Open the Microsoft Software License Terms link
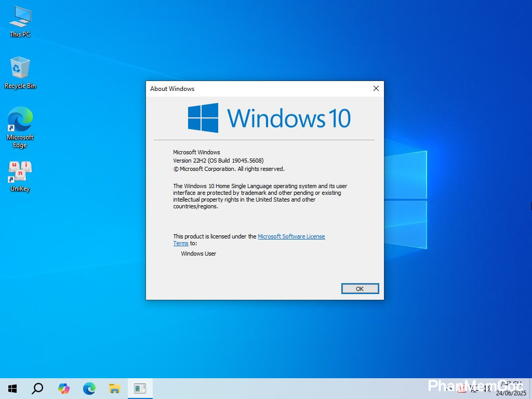 (291, 236)
